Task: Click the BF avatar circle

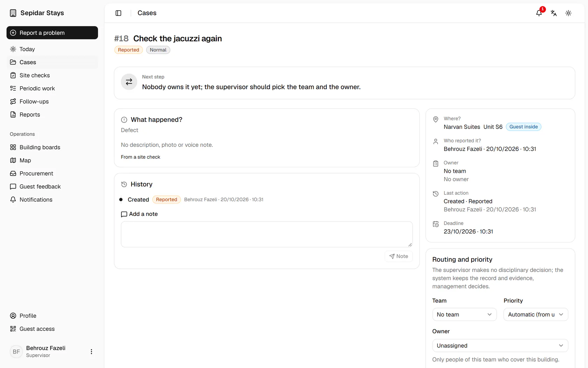Action: click(x=16, y=352)
